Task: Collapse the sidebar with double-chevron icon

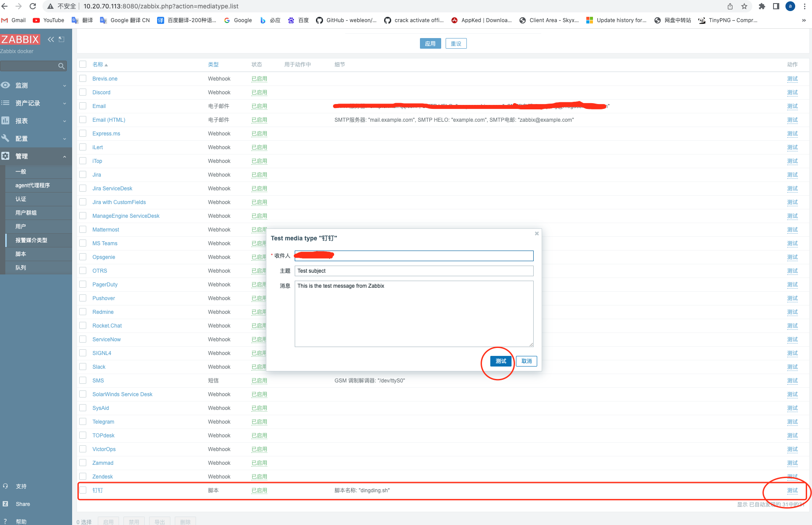Action: (x=51, y=39)
